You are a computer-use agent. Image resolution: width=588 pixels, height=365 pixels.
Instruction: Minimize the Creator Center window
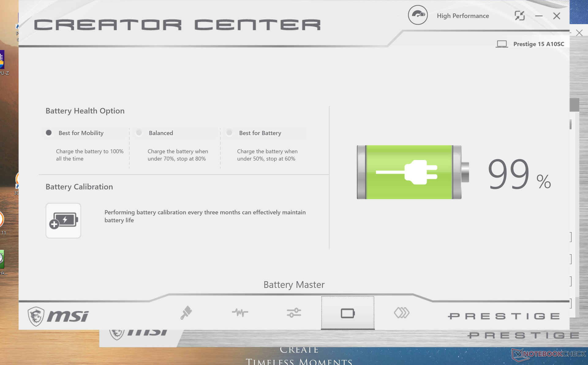(x=539, y=16)
